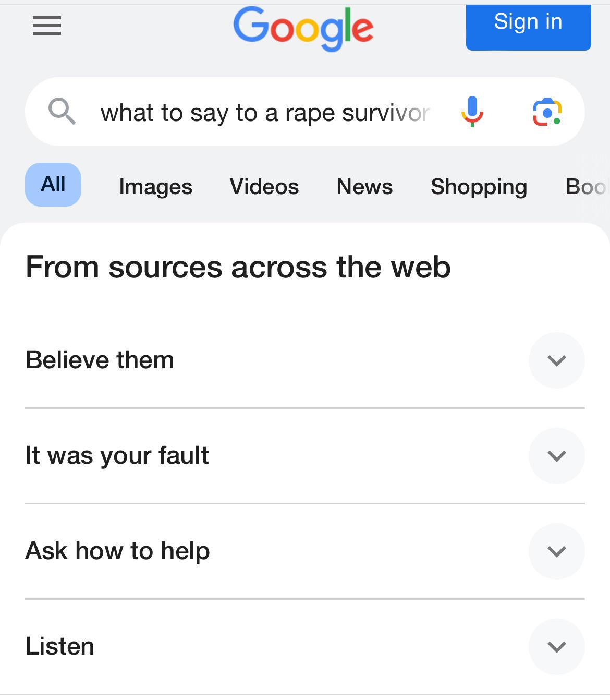
Task: Switch to the Images tab
Action: [x=156, y=187]
